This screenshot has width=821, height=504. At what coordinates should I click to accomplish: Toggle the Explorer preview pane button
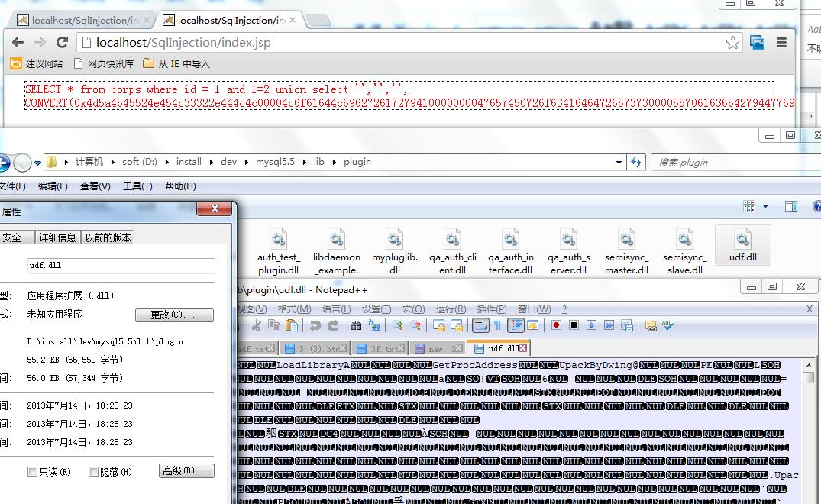791,206
